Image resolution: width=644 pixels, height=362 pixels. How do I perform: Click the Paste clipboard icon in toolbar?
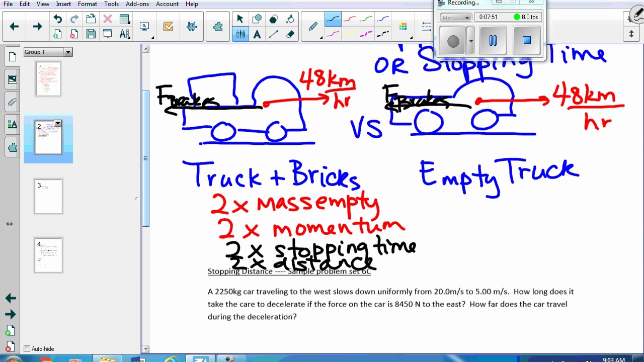[x=91, y=19]
